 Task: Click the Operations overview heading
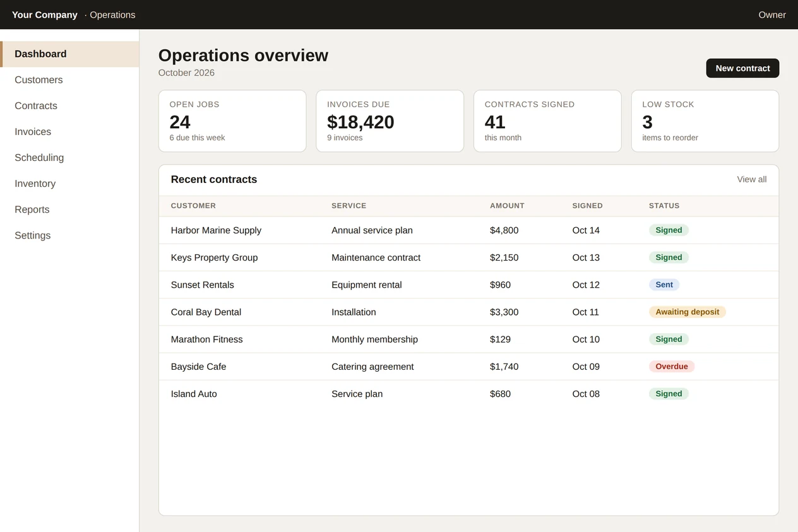point(243,56)
